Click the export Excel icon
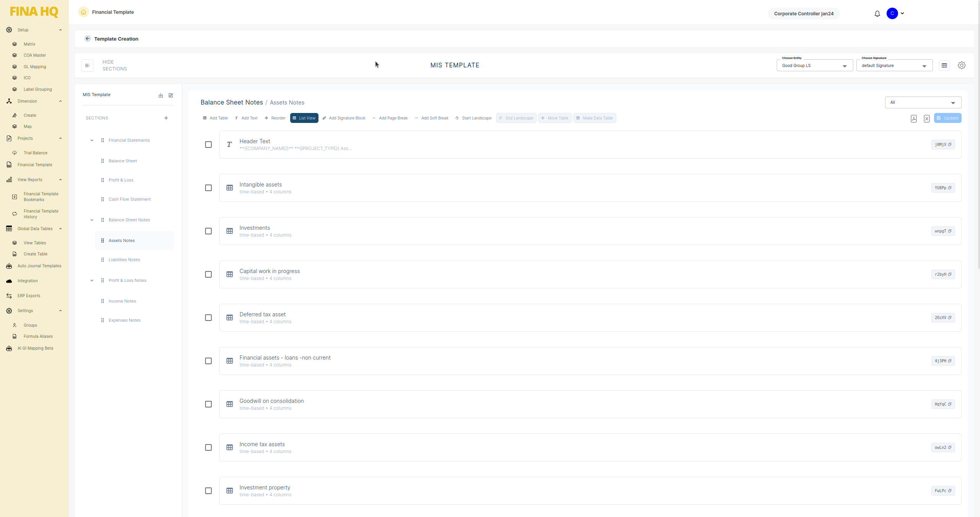 [926, 119]
